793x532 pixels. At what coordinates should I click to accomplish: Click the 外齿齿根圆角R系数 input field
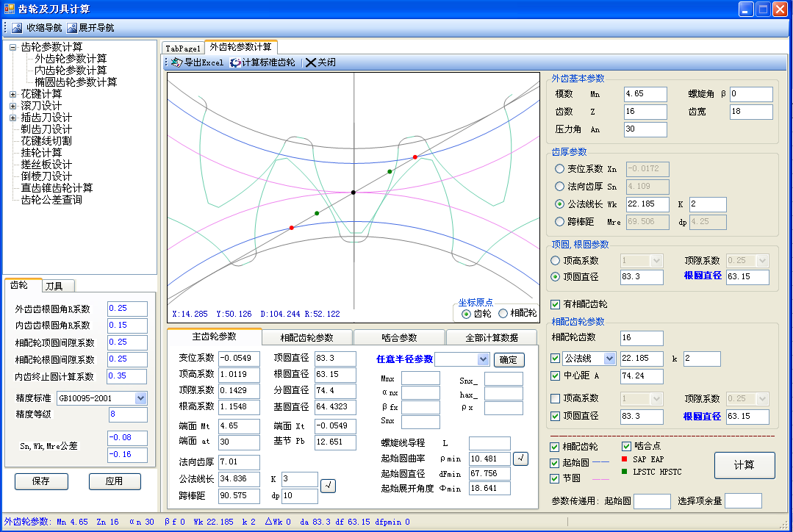point(127,309)
